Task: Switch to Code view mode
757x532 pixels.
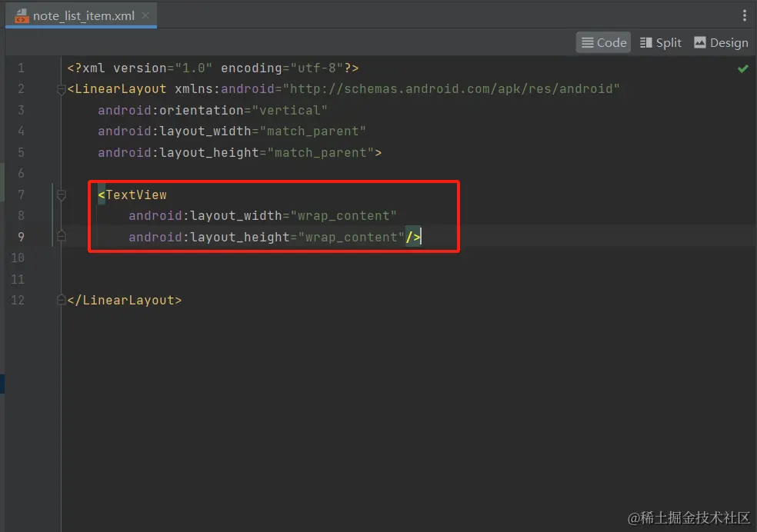Action: [603, 42]
